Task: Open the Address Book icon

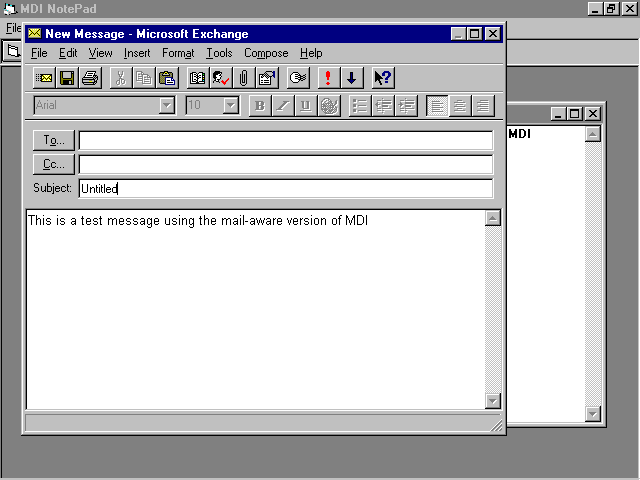Action: click(x=198, y=78)
